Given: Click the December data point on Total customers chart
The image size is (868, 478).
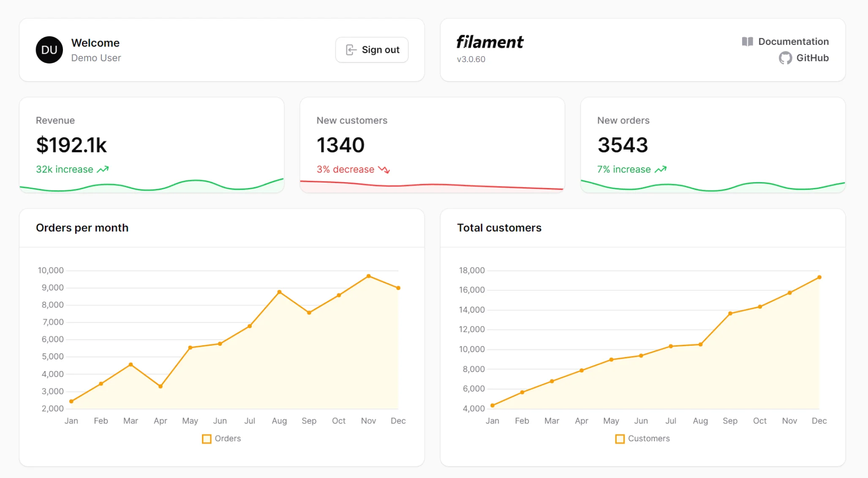Looking at the screenshot, I should click(819, 278).
